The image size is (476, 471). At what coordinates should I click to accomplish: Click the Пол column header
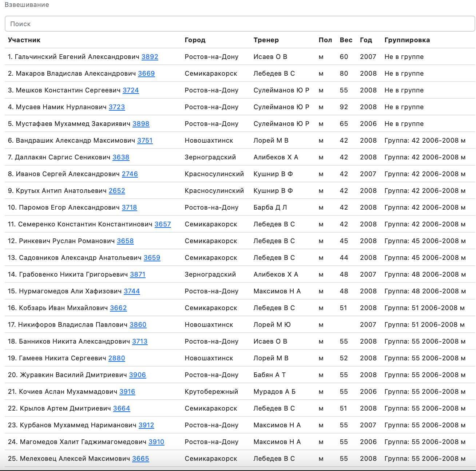(x=325, y=40)
